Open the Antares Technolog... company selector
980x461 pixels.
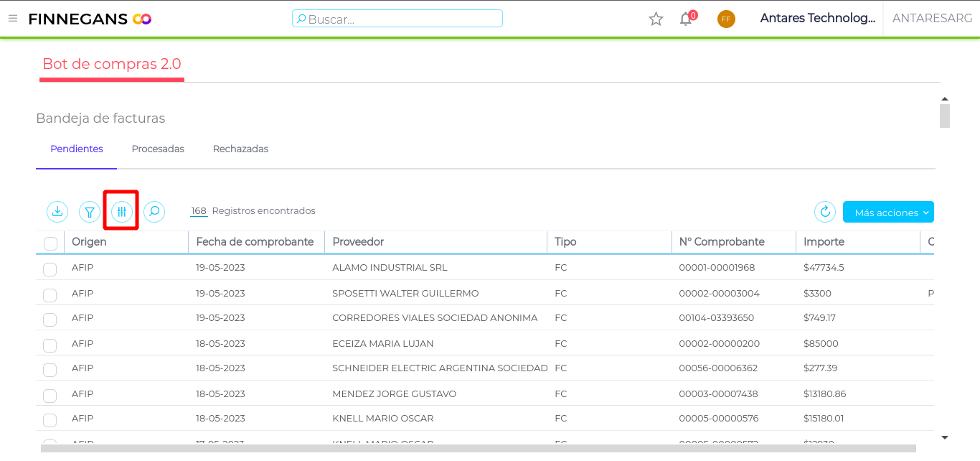coord(817,19)
